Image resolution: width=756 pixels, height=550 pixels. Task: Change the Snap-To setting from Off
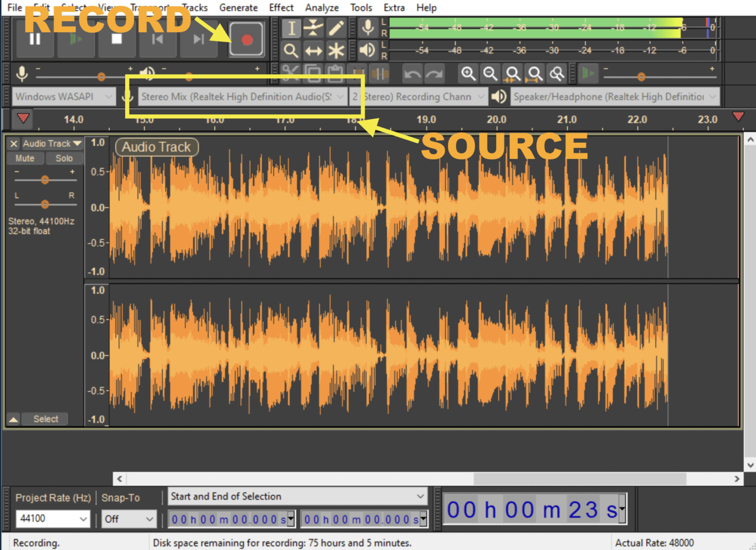[x=129, y=518]
